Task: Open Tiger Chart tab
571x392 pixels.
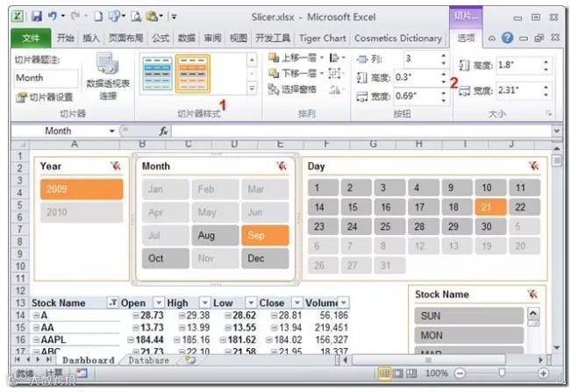Action: (x=322, y=38)
